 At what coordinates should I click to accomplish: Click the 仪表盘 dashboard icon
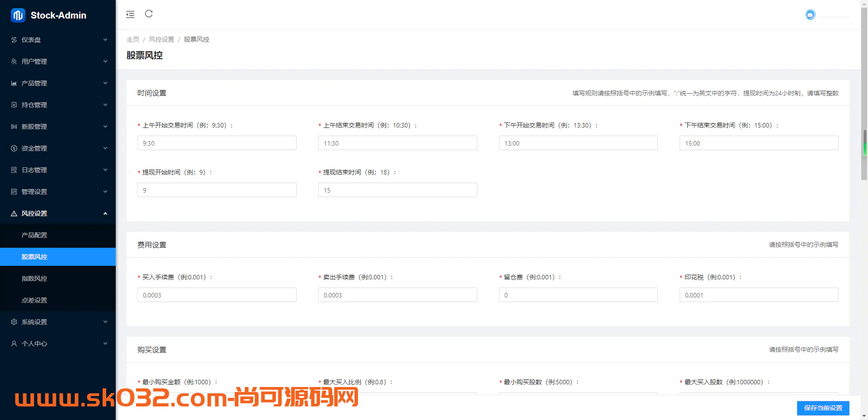pos(14,40)
